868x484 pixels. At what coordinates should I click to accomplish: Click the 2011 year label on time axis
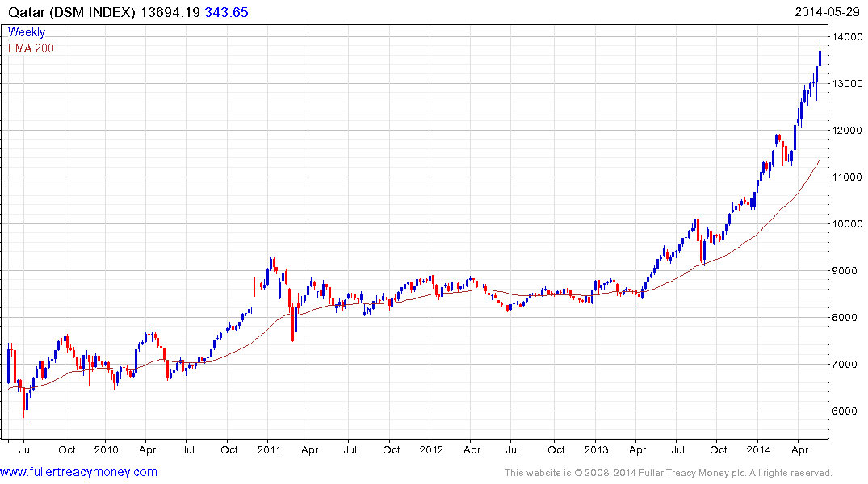tap(269, 449)
